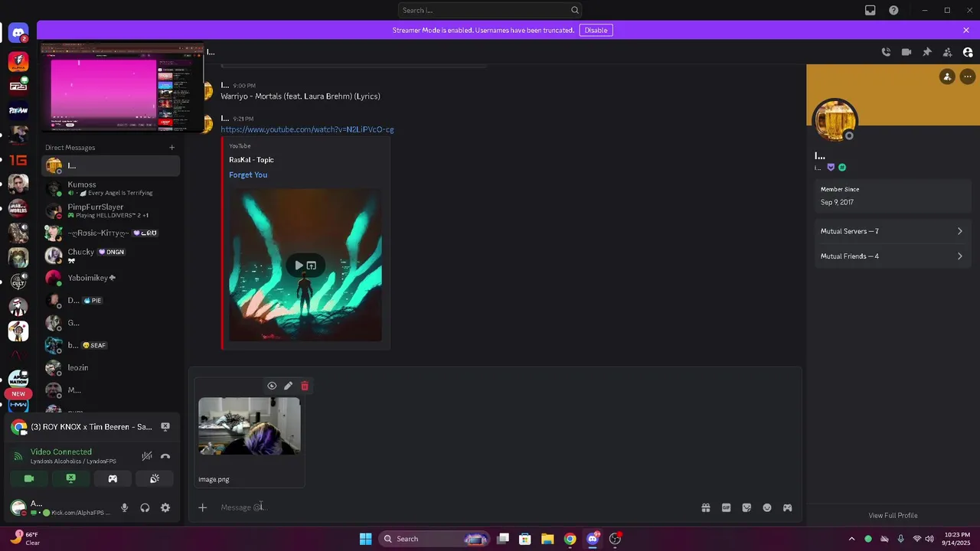Screen dimensions: 980x551
Task: Create a new DM with plus icon
Action: [x=171, y=148]
